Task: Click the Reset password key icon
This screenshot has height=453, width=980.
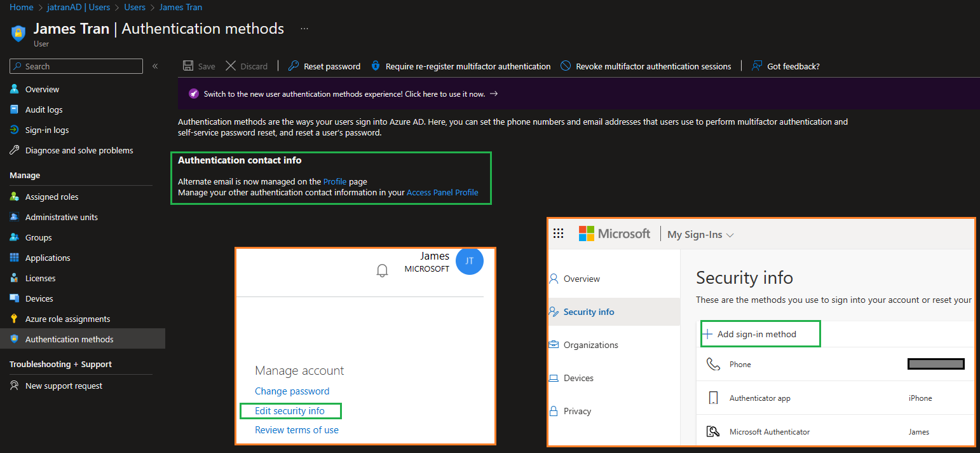Action: click(293, 66)
